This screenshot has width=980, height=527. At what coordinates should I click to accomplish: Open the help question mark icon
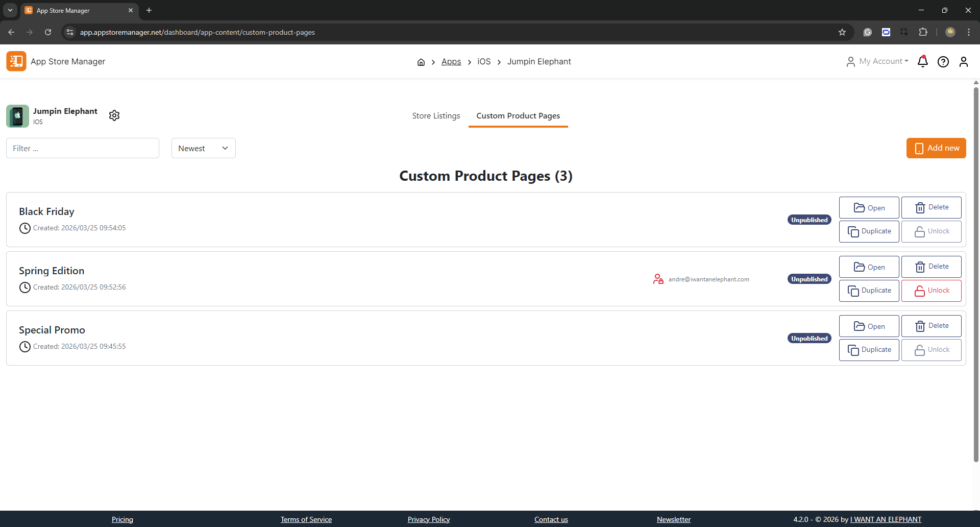(x=943, y=62)
